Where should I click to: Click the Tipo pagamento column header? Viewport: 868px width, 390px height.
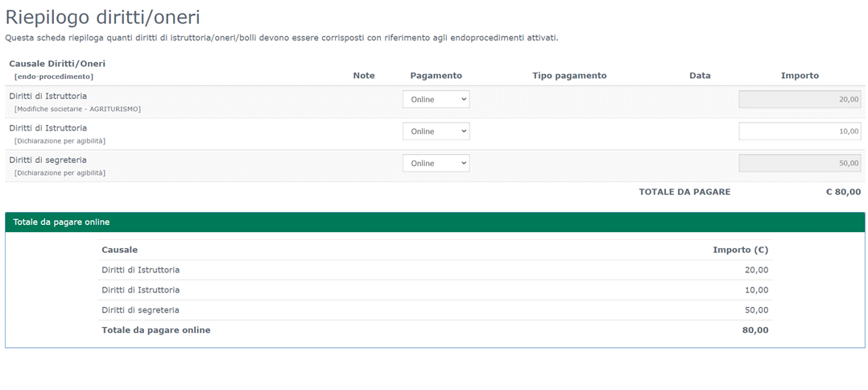[x=569, y=76]
